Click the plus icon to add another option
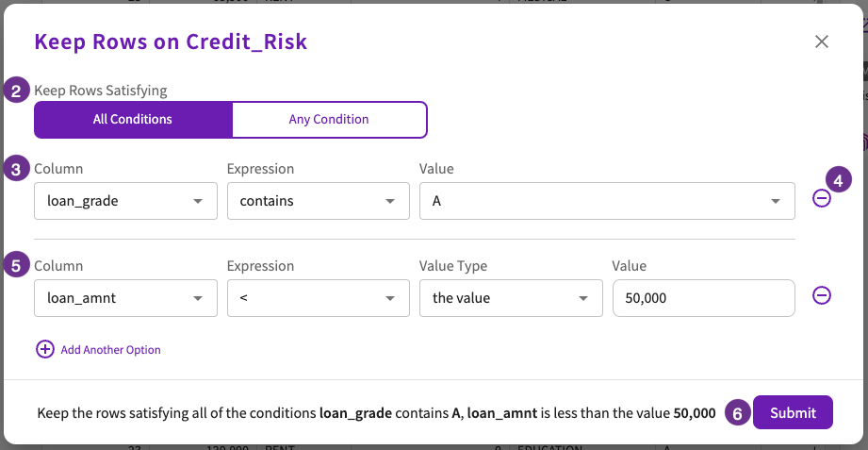Viewport: 868px width, 450px height. 45,349
